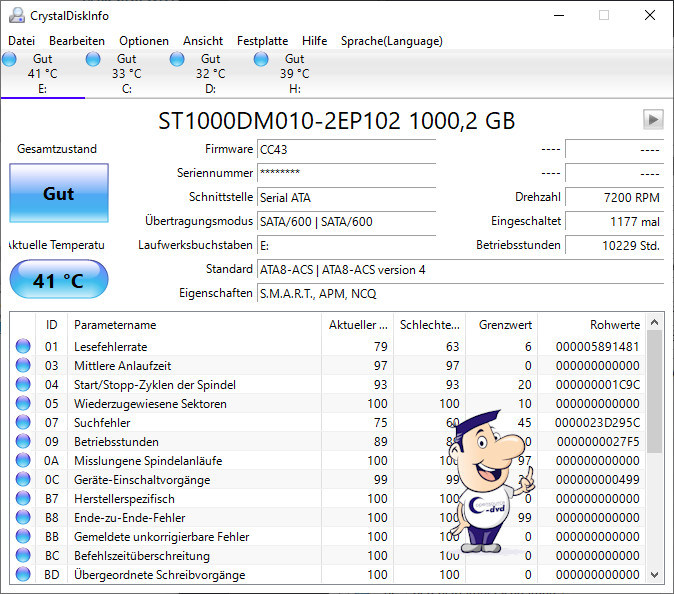
Task: Select drive C: status orb at 33 °C
Action: click(x=94, y=60)
